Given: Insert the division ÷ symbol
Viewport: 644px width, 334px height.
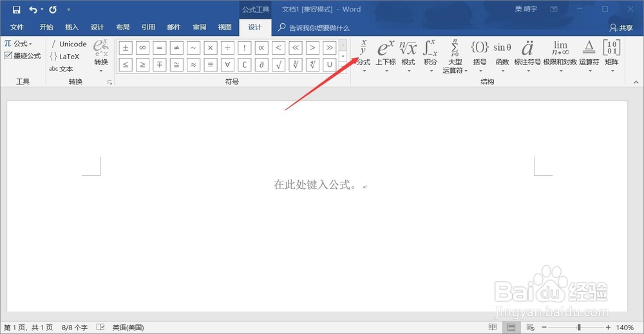Looking at the screenshot, I should (227, 48).
